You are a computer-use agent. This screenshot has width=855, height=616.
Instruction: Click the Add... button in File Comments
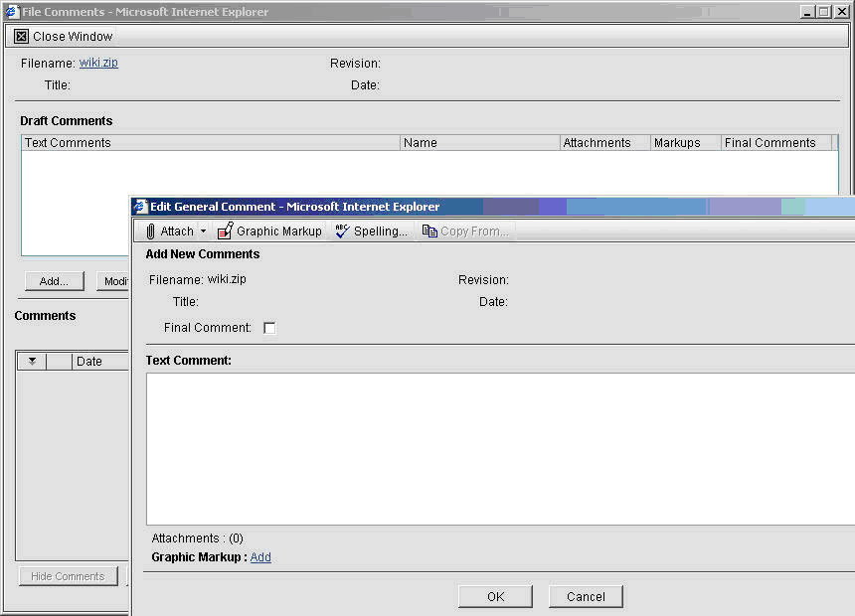54,281
